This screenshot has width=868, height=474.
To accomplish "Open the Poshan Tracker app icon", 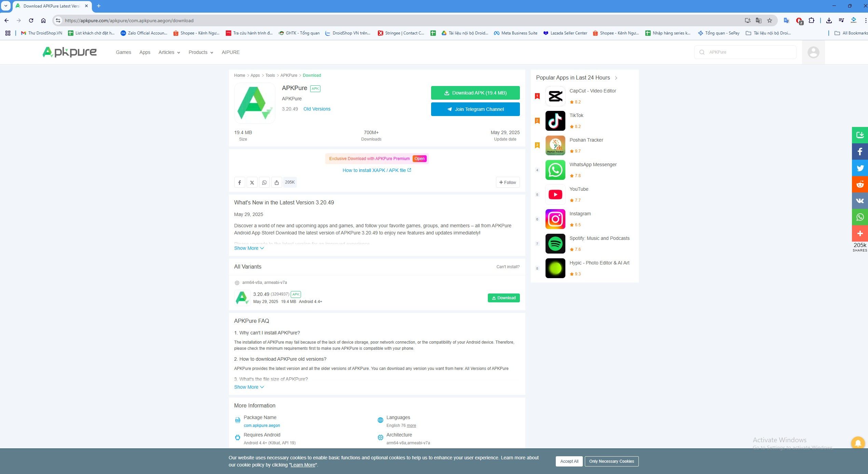I will tap(555, 145).
